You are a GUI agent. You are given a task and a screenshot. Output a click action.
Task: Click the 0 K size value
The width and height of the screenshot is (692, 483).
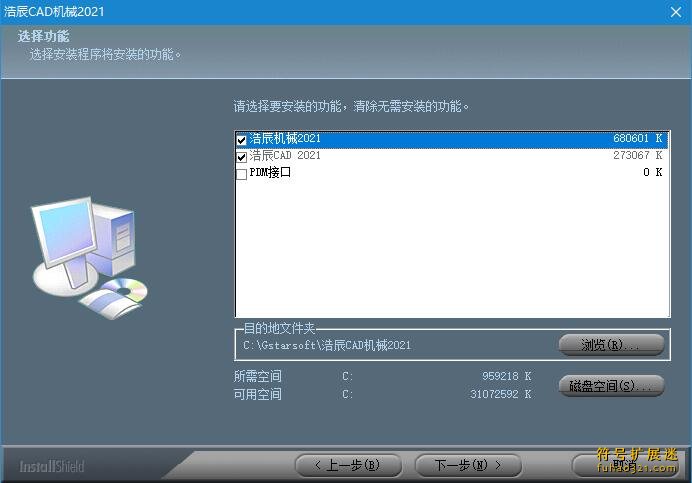pos(652,172)
